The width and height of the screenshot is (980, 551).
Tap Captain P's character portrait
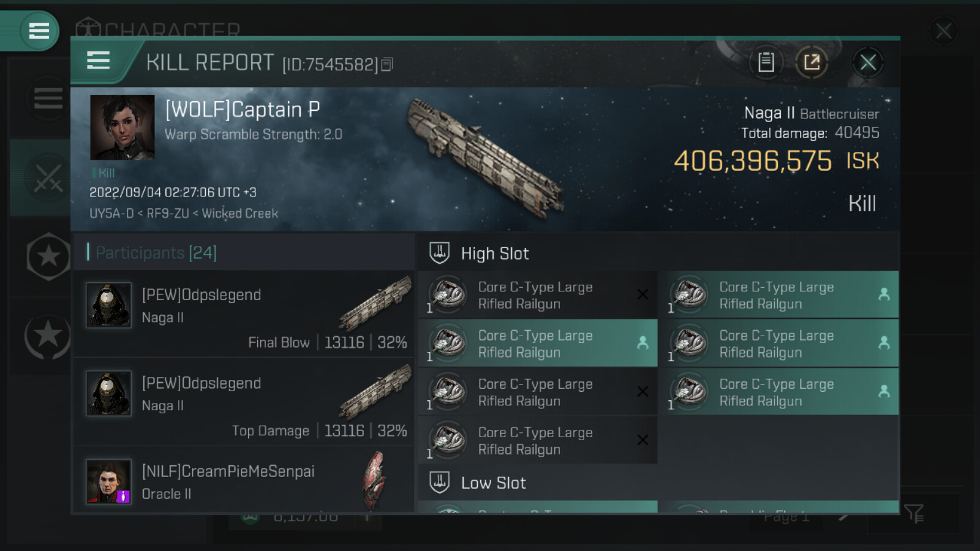click(123, 127)
